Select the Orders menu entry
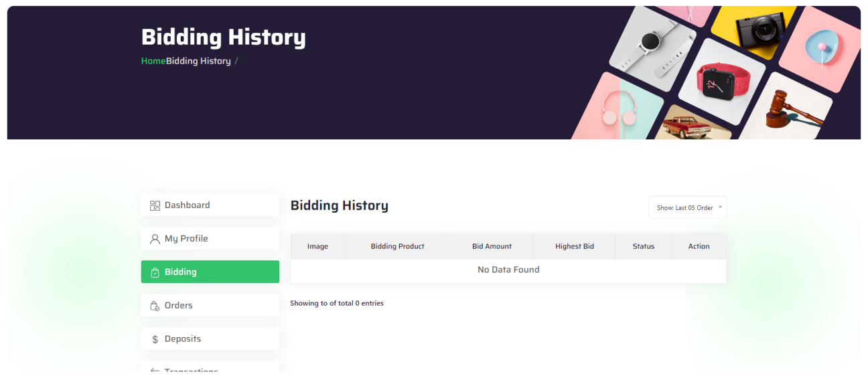868x378 pixels. tap(210, 306)
